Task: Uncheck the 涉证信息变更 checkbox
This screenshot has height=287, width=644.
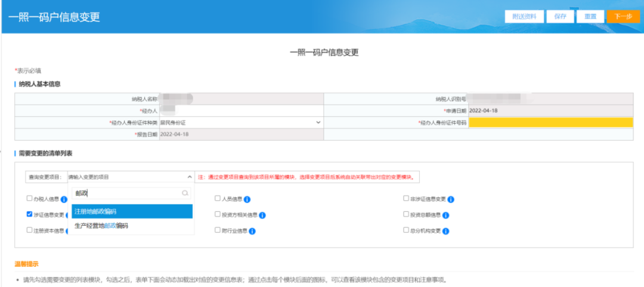Action: tap(30, 214)
